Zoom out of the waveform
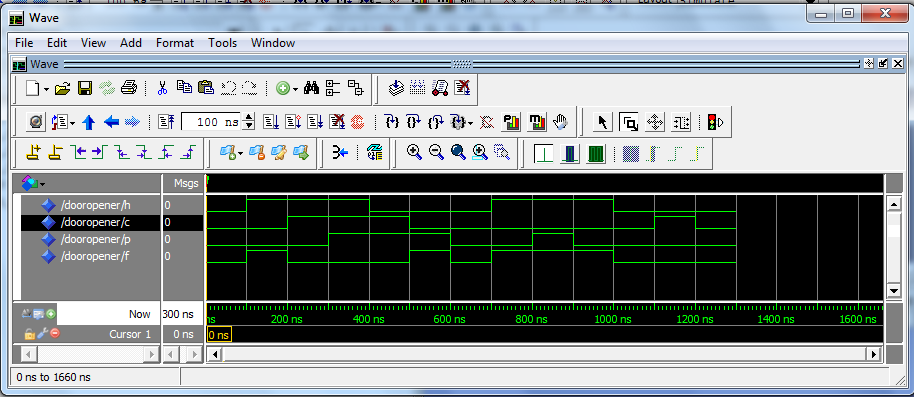The height and width of the screenshot is (397, 914). pyautogui.click(x=436, y=153)
